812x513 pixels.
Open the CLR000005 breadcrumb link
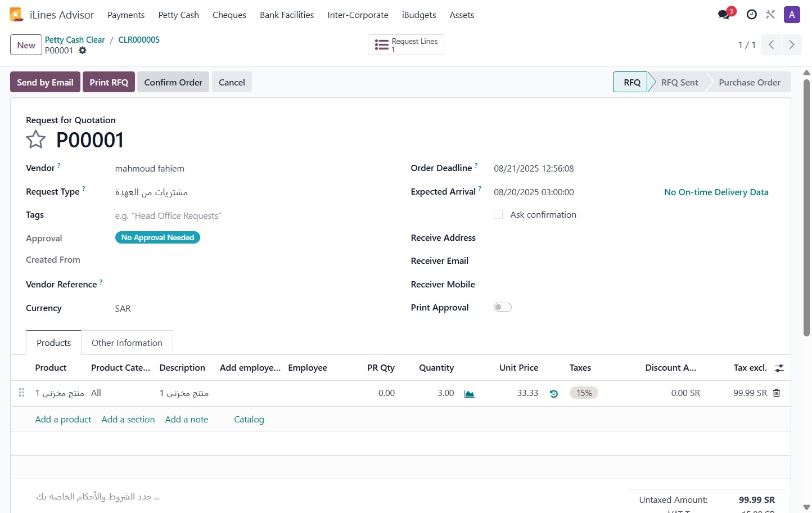(139, 39)
